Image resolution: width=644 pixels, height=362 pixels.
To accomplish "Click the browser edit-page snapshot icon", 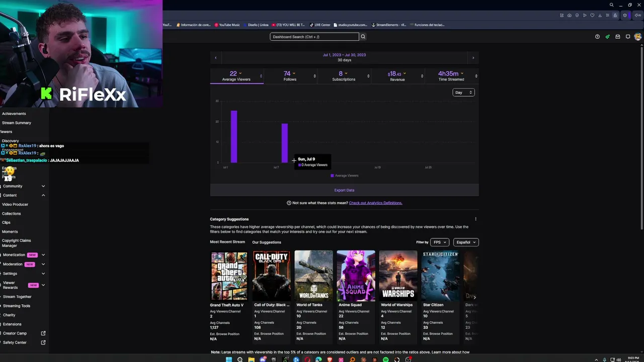I will click(561, 16).
